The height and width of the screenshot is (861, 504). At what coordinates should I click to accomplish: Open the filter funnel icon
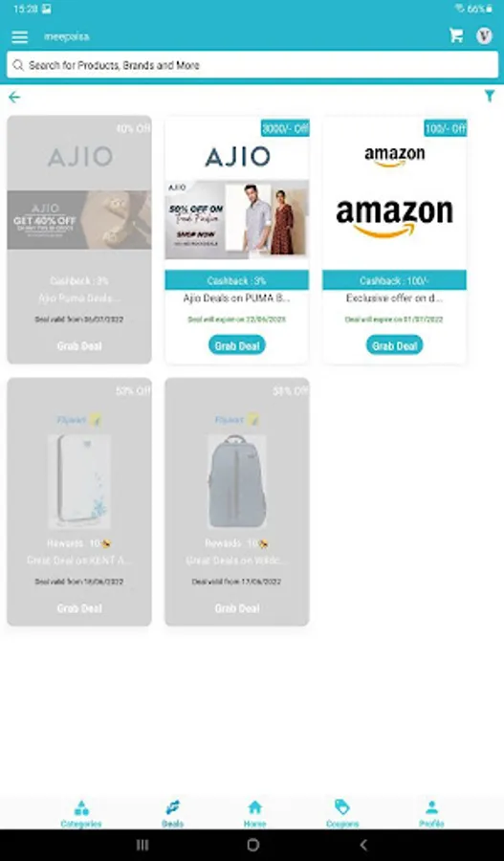coord(490,96)
